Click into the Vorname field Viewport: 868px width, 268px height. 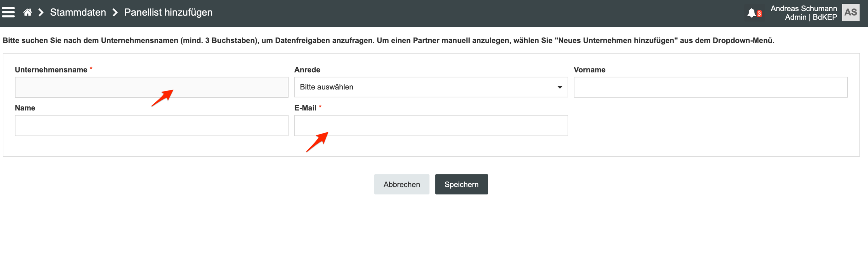pos(711,87)
